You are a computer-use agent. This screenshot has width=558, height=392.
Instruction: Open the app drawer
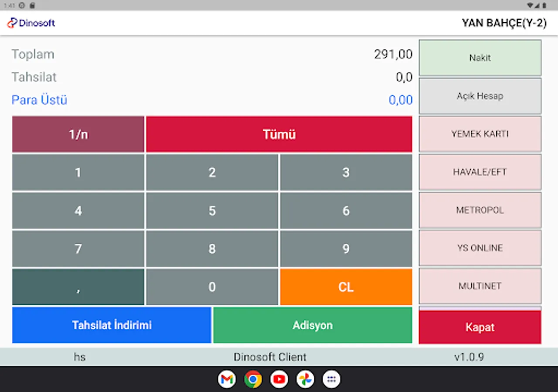coord(331,379)
